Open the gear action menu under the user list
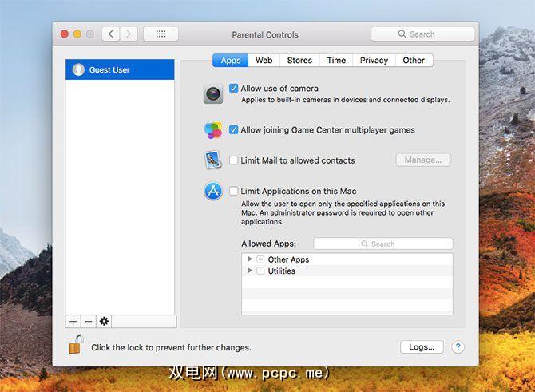 click(104, 321)
